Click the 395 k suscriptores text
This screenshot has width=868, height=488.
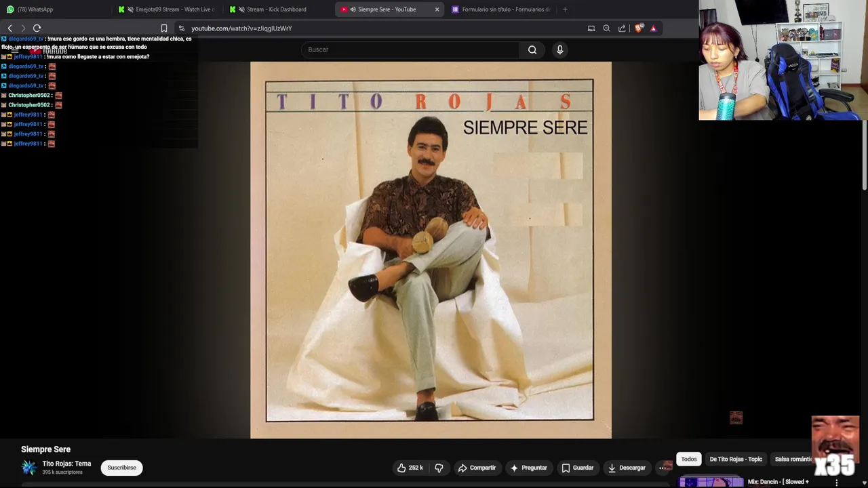click(x=62, y=472)
